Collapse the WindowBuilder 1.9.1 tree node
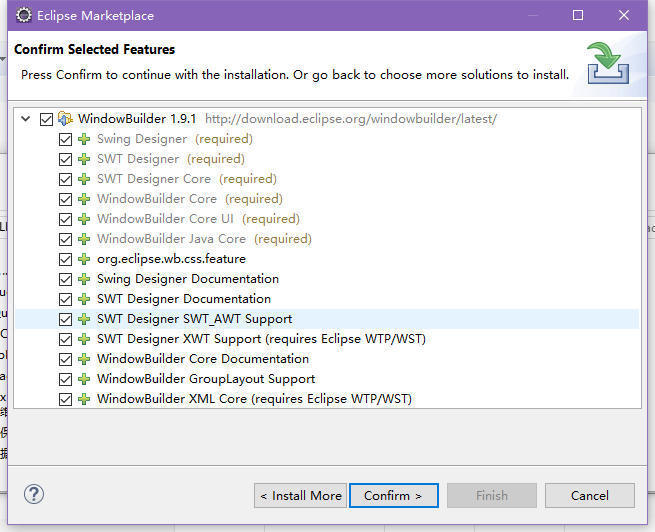This screenshot has height=532, width=655. (25, 119)
